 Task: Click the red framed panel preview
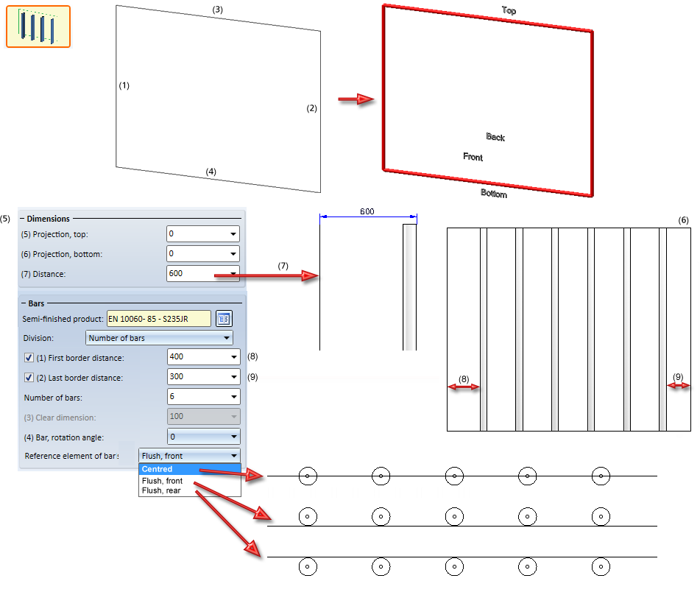click(x=487, y=101)
